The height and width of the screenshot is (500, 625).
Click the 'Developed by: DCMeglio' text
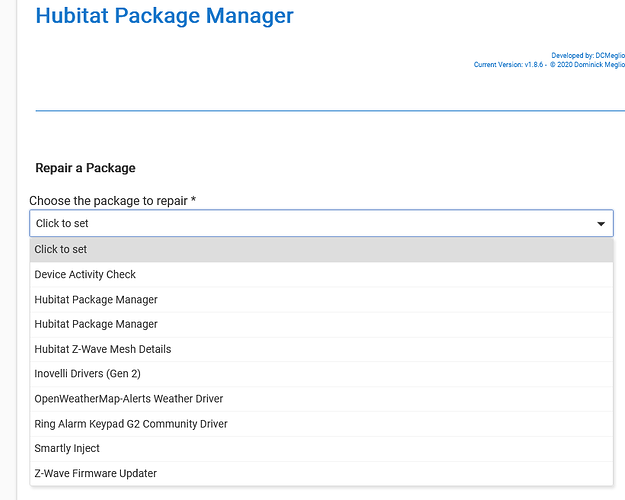click(588, 55)
